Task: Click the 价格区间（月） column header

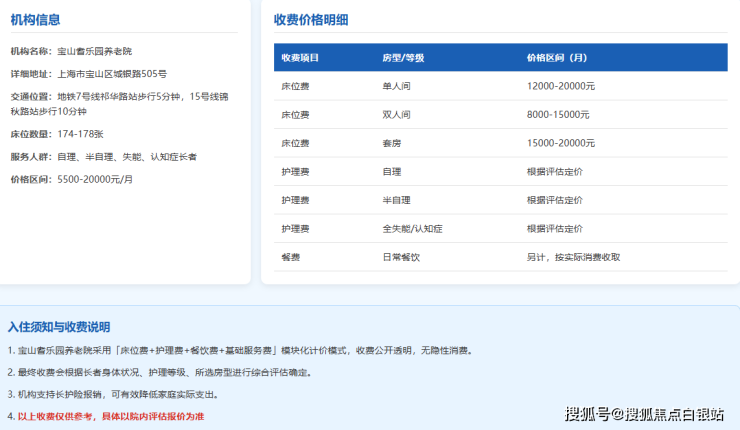Action: pyautogui.click(x=557, y=58)
